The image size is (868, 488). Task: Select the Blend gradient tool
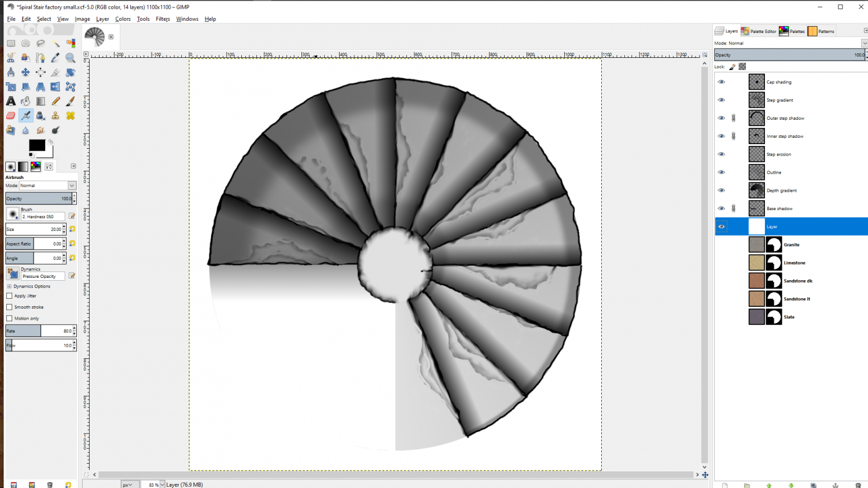pyautogui.click(x=41, y=101)
